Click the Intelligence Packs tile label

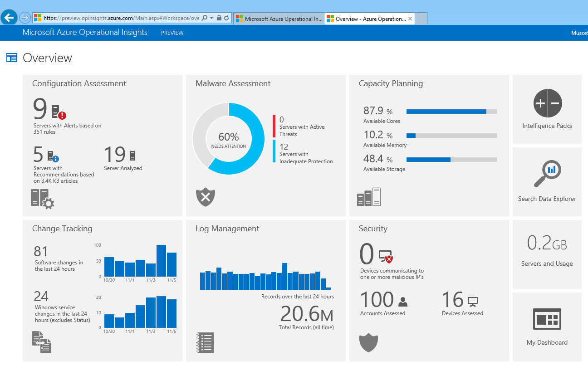coord(547,126)
